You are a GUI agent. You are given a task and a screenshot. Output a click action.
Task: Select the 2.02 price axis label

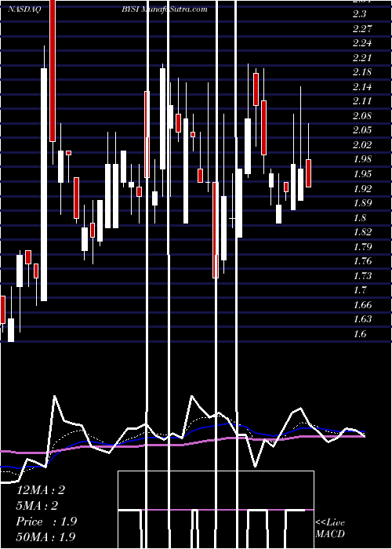(x=362, y=144)
